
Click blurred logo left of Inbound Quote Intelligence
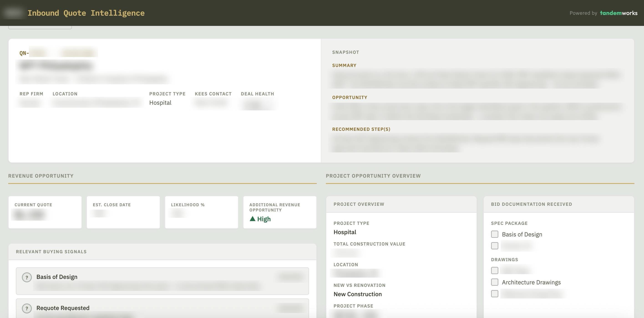tap(13, 12)
